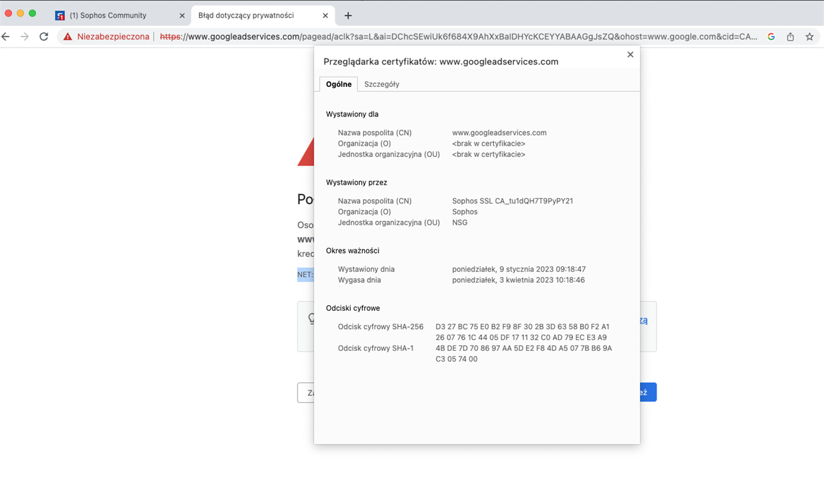Click the browser back arrow
The height and width of the screenshot is (504, 824).
(6, 37)
